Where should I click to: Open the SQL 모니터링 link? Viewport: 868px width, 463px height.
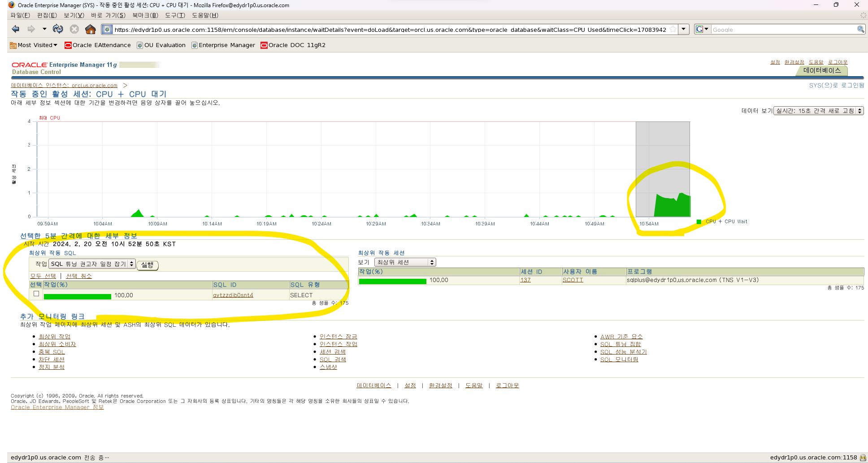[x=619, y=359]
